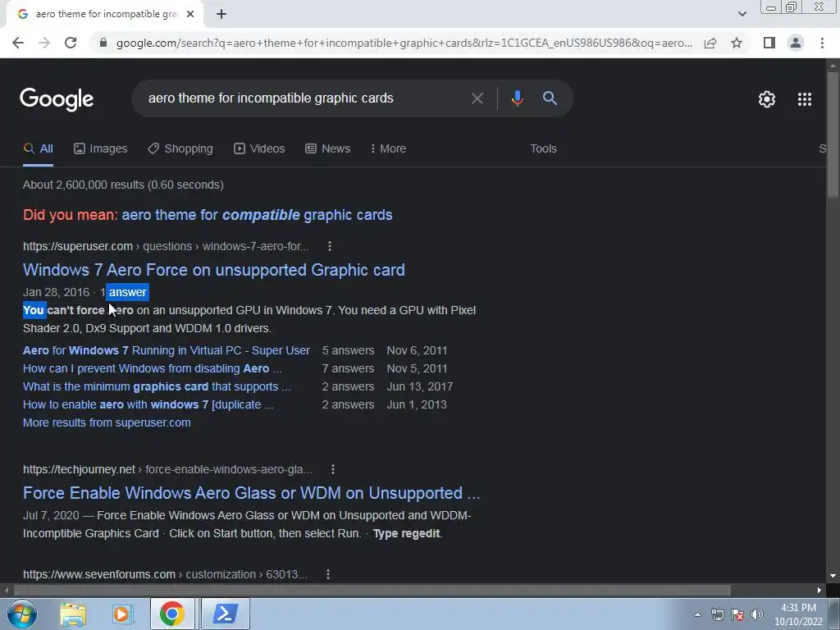The image size is (840, 630).
Task: Open Windows Explorer from the taskbar
Action: tap(73, 614)
